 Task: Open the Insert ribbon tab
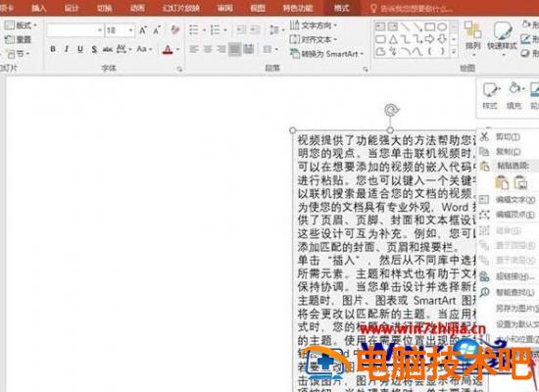tap(39, 8)
